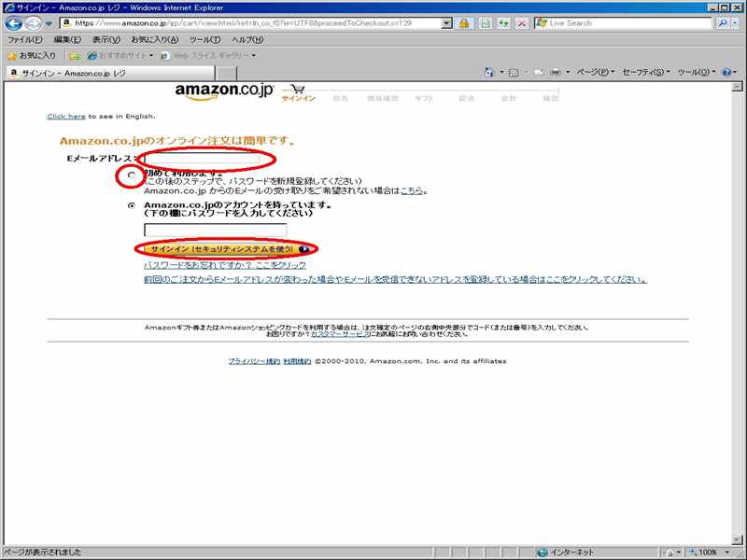The height and width of the screenshot is (560, 747).
Task: Click the サインイン (セキュリティシステムを使う) button
Action: pos(227,249)
